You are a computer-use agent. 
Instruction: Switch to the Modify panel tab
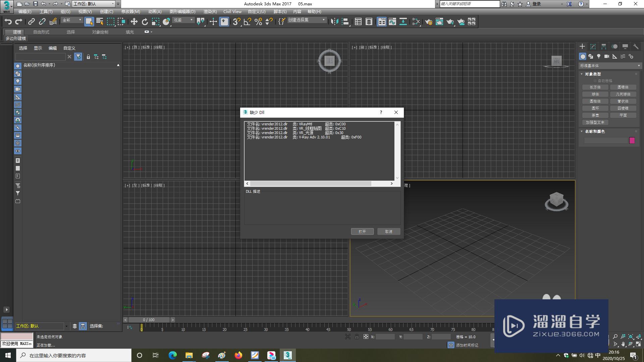[x=593, y=47]
